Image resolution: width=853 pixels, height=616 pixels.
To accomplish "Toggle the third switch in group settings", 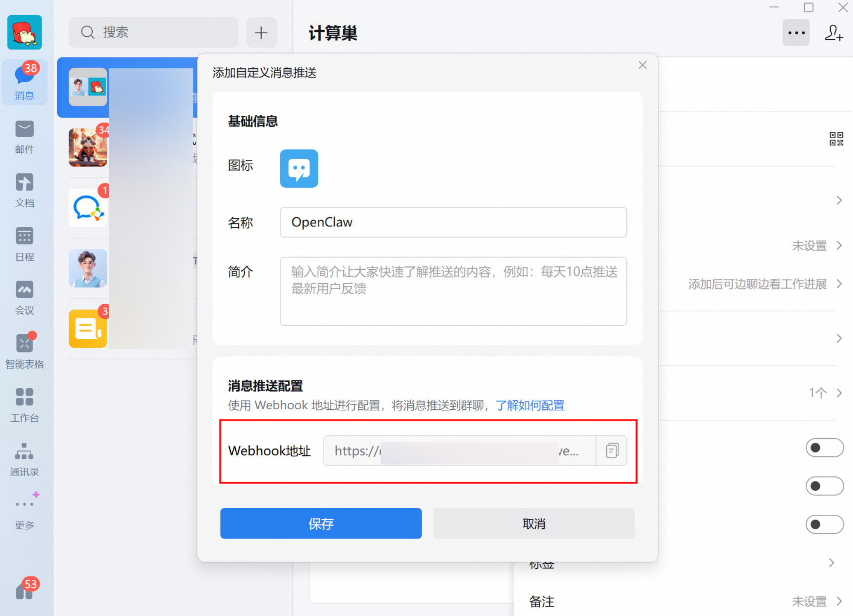I will (824, 524).
